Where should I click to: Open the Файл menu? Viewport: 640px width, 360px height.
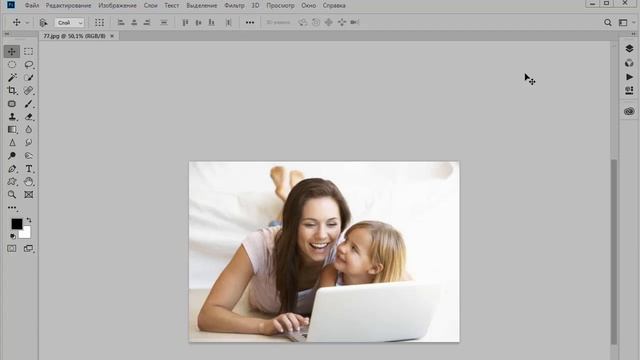tap(32, 5)
